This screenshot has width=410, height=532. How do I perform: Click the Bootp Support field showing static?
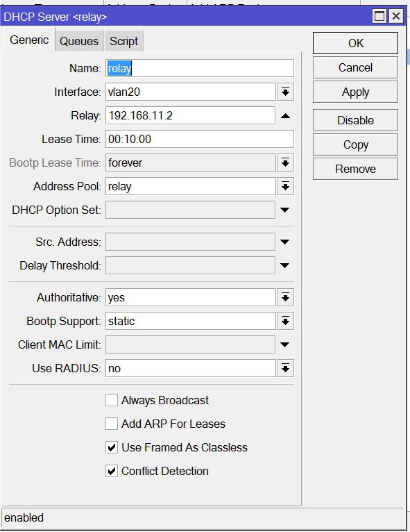pos(190,321)
